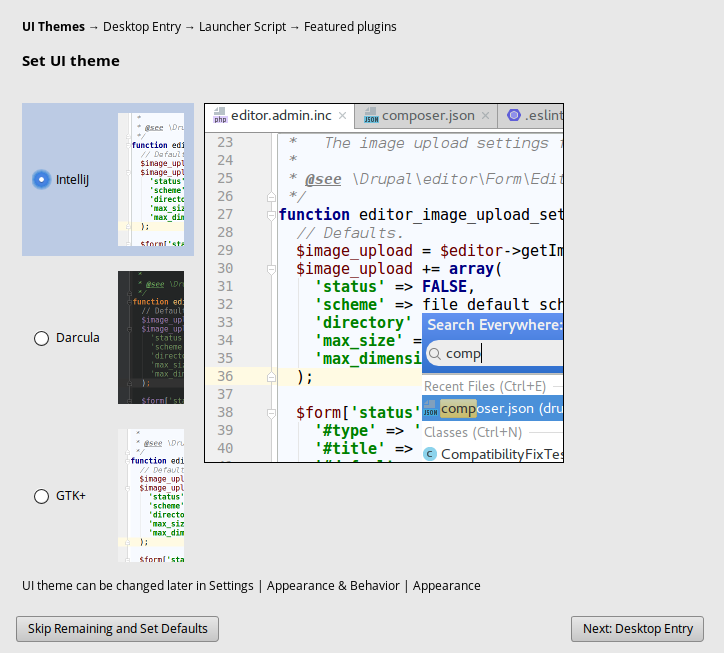Click the Launcher Script breadcrumb step

click(x=242, y=27)
